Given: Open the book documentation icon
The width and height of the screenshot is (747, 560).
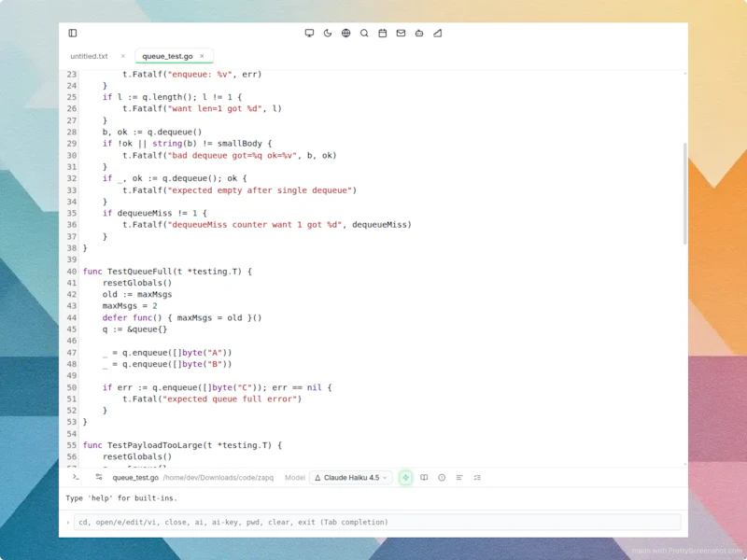Looking at the screenshot, I should click(424, 477).
